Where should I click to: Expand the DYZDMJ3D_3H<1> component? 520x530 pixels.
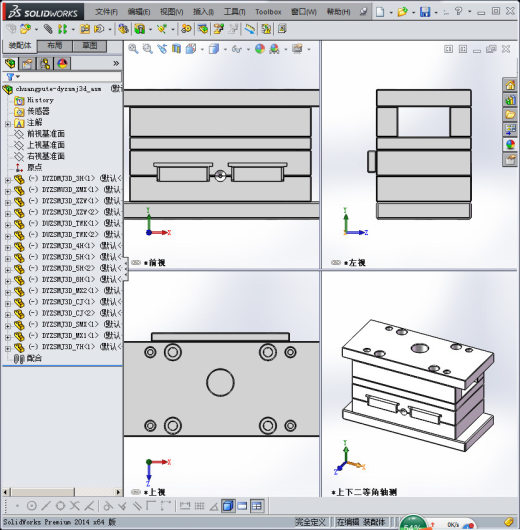[x=8, y=180]
